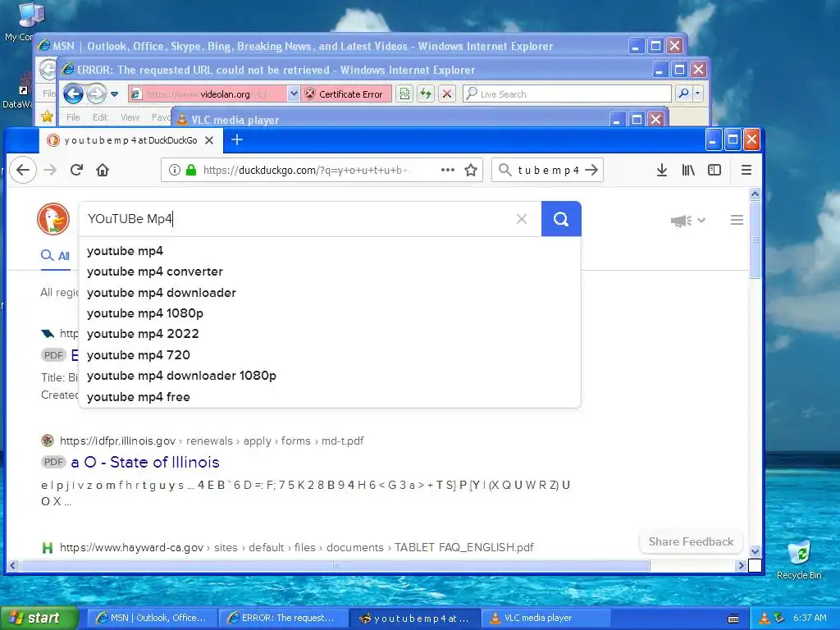Screen dimensions: 840x630
Task: Click Share Feedback button
Action: [x=691, y=541]
